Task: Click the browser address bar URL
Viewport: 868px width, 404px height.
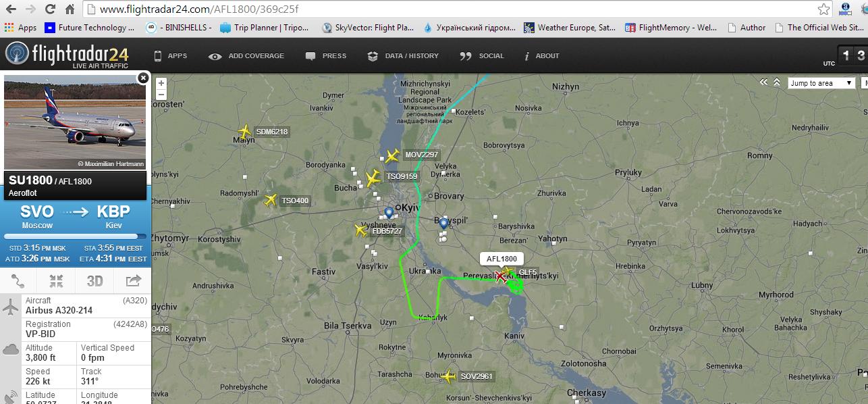Action: [x=199, y=9]
